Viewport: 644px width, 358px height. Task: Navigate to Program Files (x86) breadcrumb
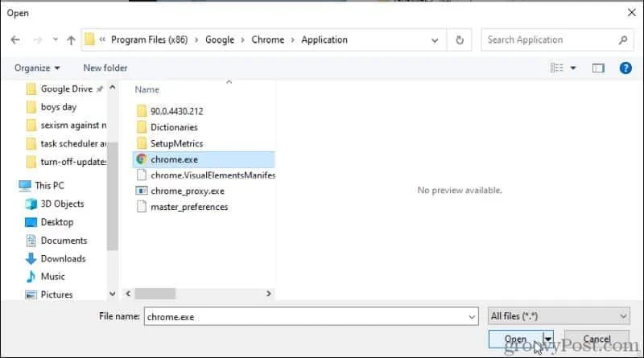pos(149,40)
